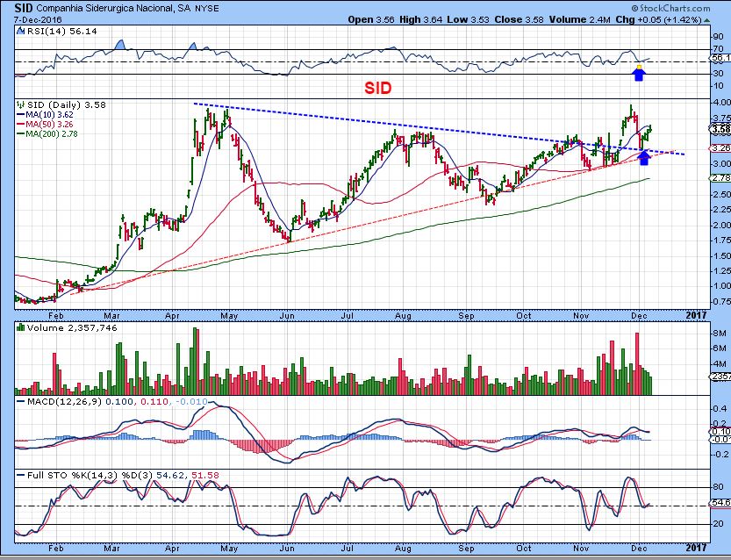Click the Nov label under the price chart

(581, 316)
